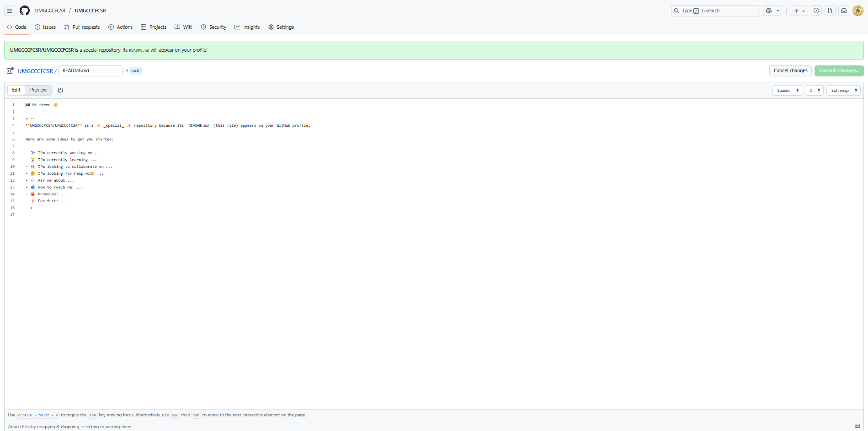This screenshot has width=868, height=431.
Task: Click the user profile avatar
Action: (858, 11)
